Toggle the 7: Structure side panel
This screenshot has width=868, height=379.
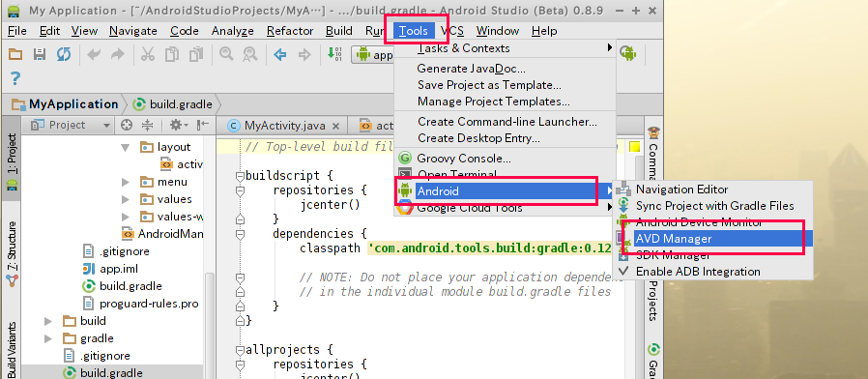pos(12,252)
